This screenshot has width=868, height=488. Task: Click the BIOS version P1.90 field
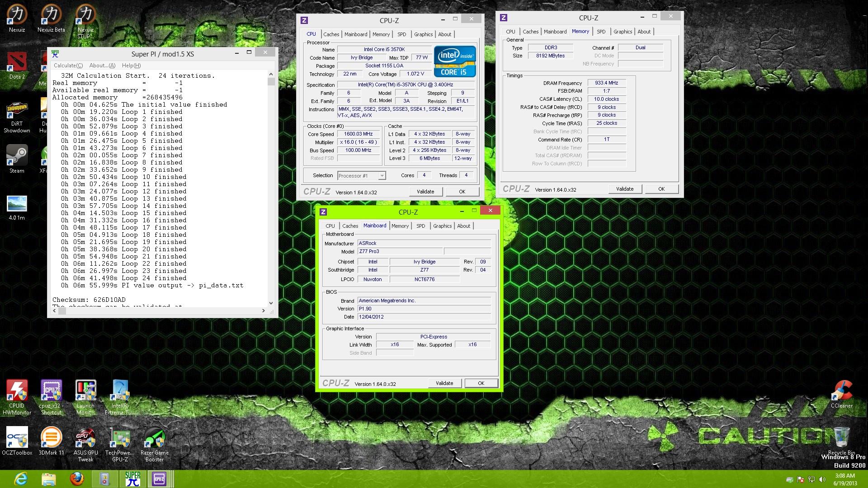424,309
